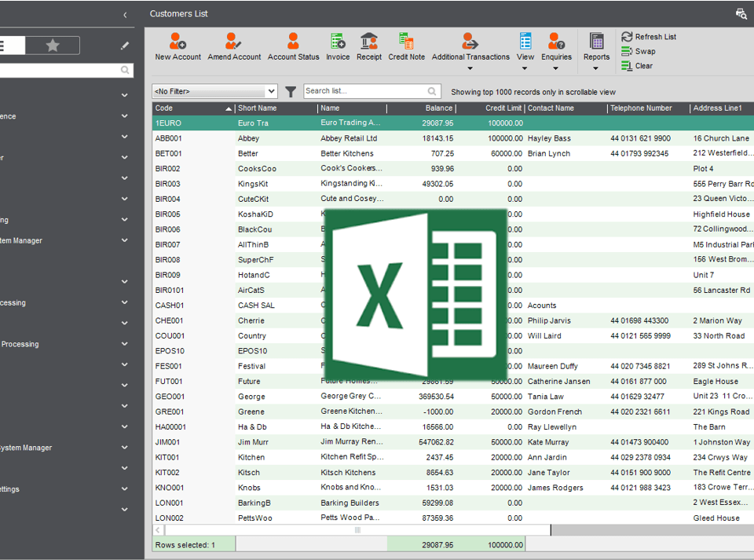The height and width of the screenshot is (560, 754).
Task: Expand the ence sidebar section
Action: coord(125,116)
